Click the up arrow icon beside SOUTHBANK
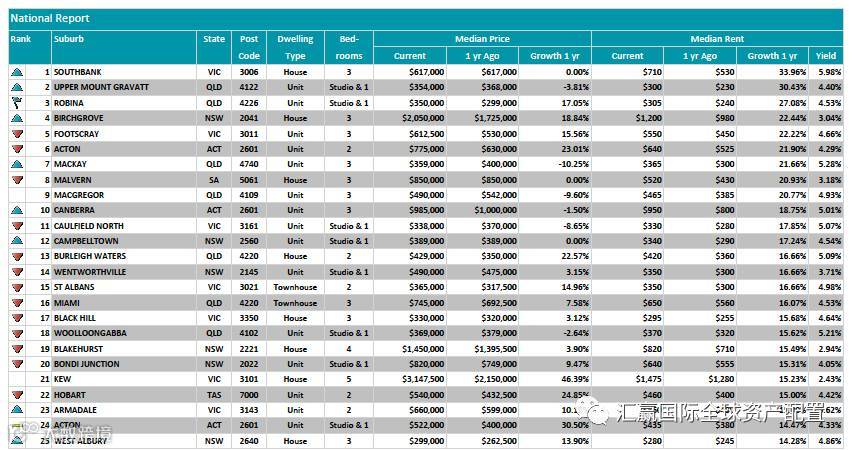Screen dimensions: 853x450 coord(17,72)
